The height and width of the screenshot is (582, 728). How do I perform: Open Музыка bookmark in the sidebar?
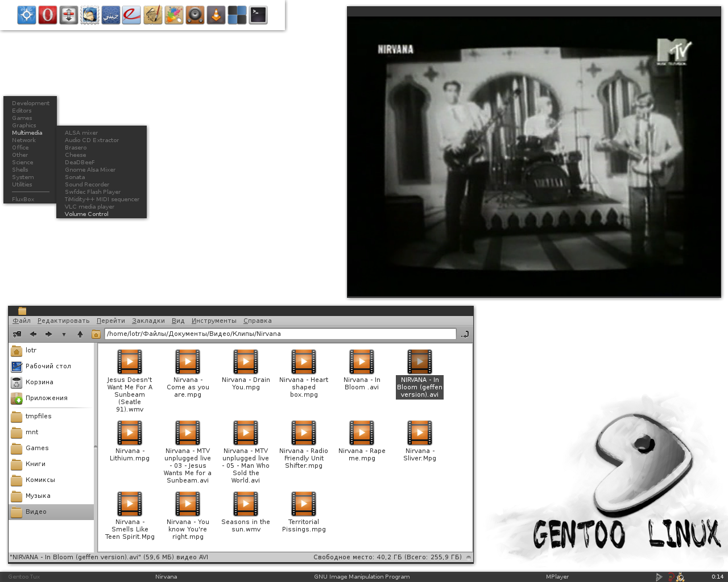click(x=51, y=496)
